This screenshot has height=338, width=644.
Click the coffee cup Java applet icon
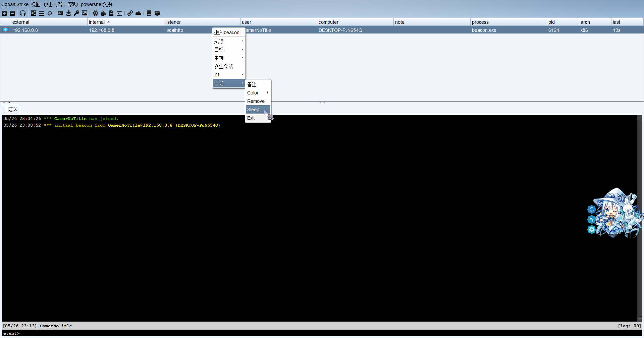[x=103, y=13]
